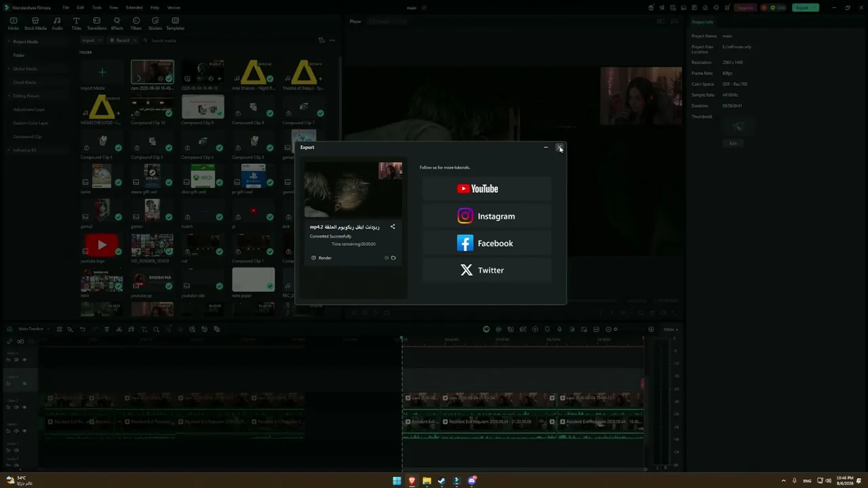Select Cloud Media in the sidebar
This screenshot has width=868, height=488.
point(25,83)
